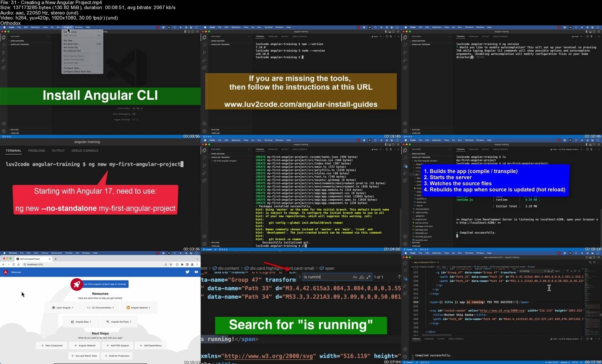Open Extensions activity icon in 00:07:58 frame
Viewport: 602px width, 364px height.
405,293
